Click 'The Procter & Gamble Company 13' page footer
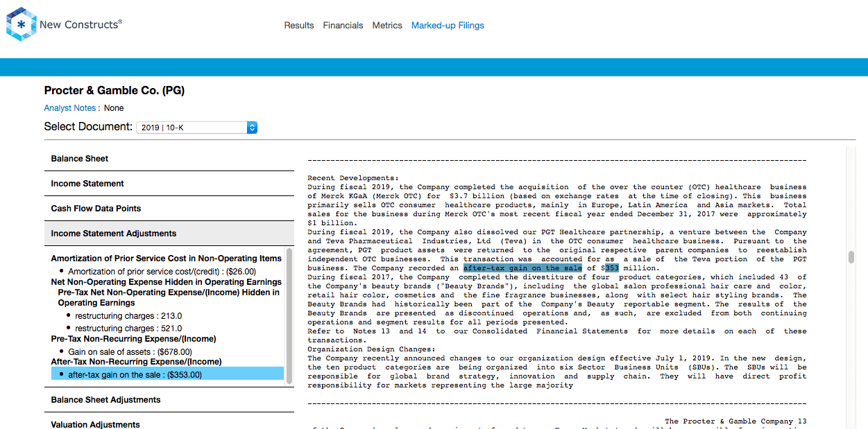The image size is (868, 429). pyautogui.click(x=735, y=421)
